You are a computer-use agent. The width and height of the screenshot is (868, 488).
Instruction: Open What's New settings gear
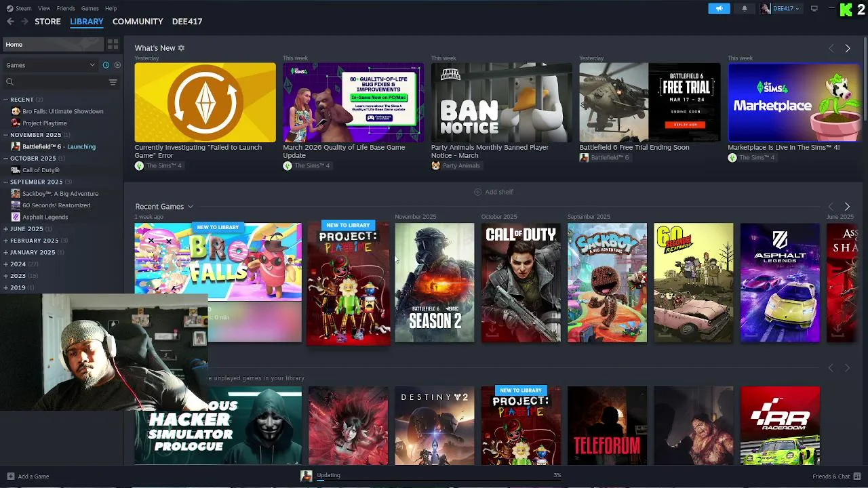point(181,48)
